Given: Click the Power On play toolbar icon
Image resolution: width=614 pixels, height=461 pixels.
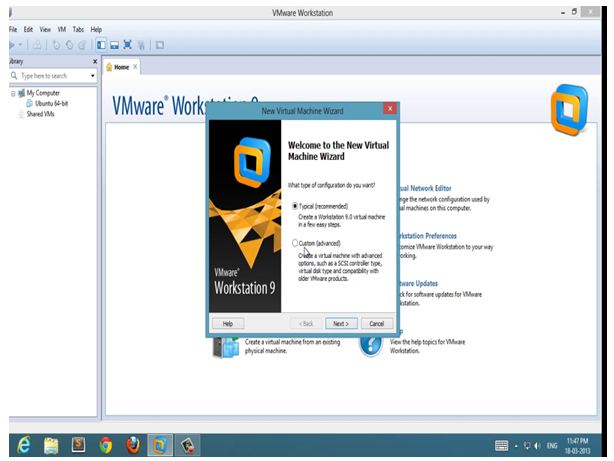Looking at the screenshot, I should [12, 45].
